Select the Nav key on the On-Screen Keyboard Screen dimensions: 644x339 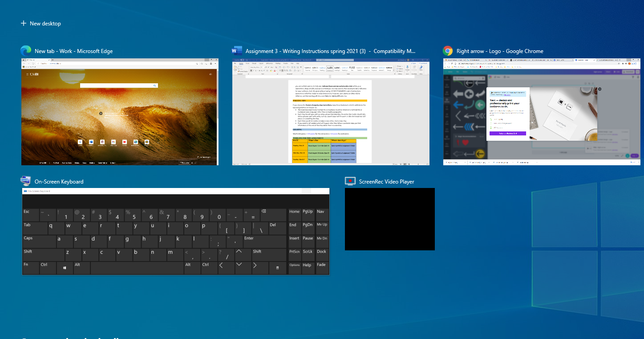[321, 212]
